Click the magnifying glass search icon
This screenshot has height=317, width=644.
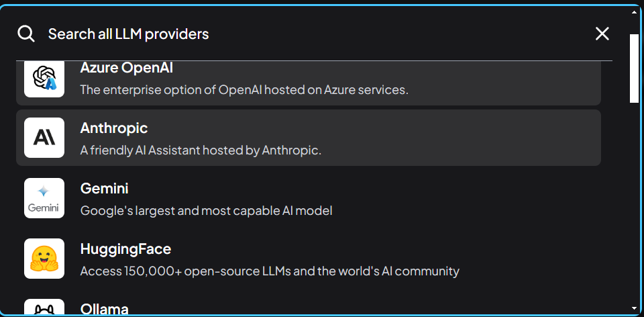26,34
